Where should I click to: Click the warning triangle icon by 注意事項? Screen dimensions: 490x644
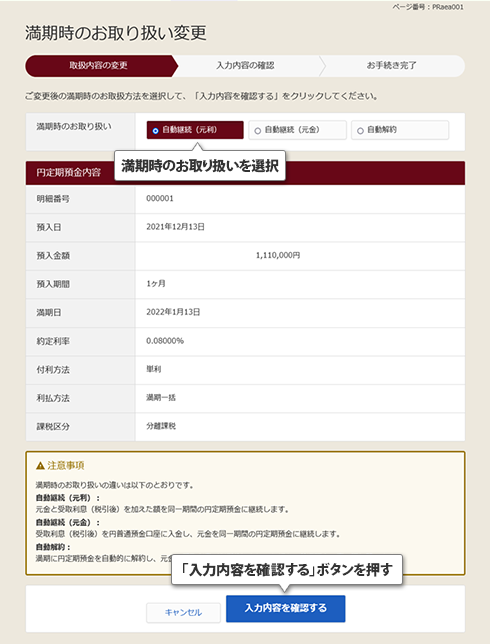click(40, 465)
